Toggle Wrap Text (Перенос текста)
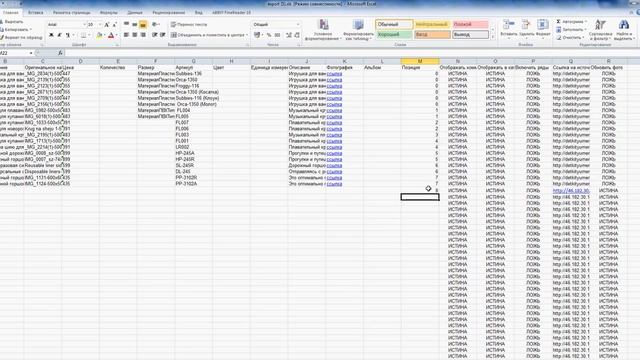640x360 pixels. (189, 24)
